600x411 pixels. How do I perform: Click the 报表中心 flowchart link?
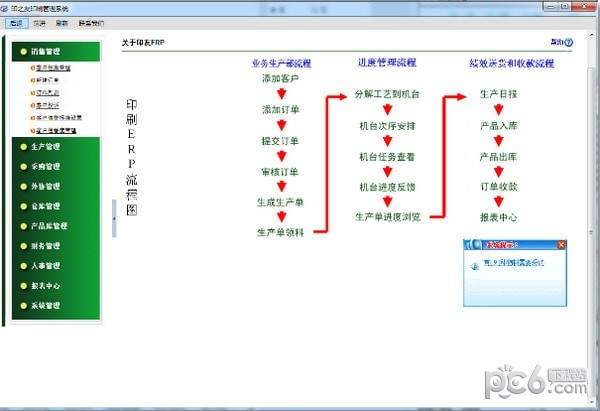(x=498, y=217)
